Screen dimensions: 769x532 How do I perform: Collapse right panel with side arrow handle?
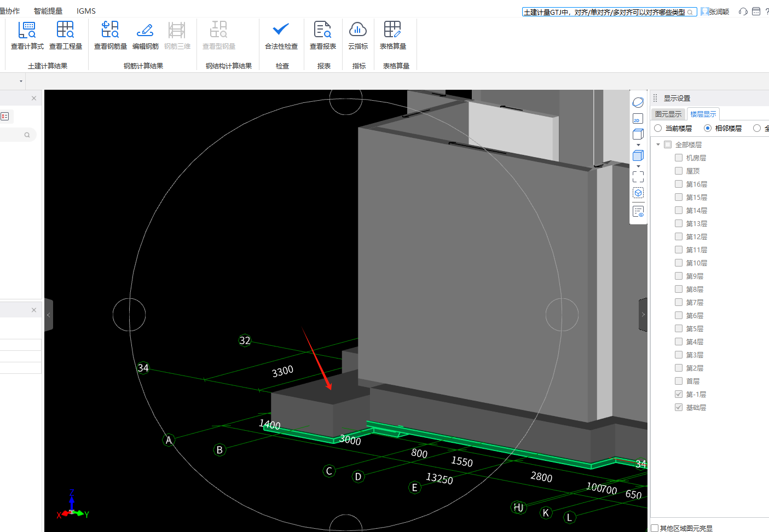click(x=643, y=314)
